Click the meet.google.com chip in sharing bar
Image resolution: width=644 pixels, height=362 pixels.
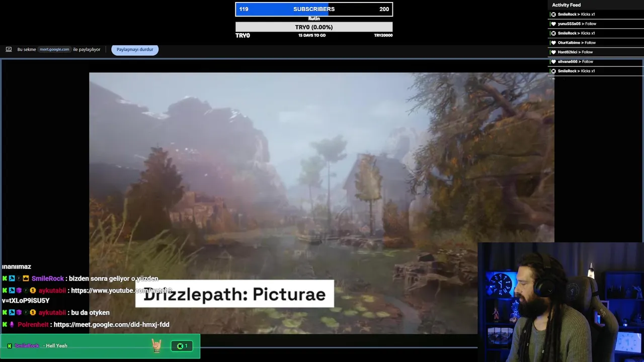pos(54,49)
